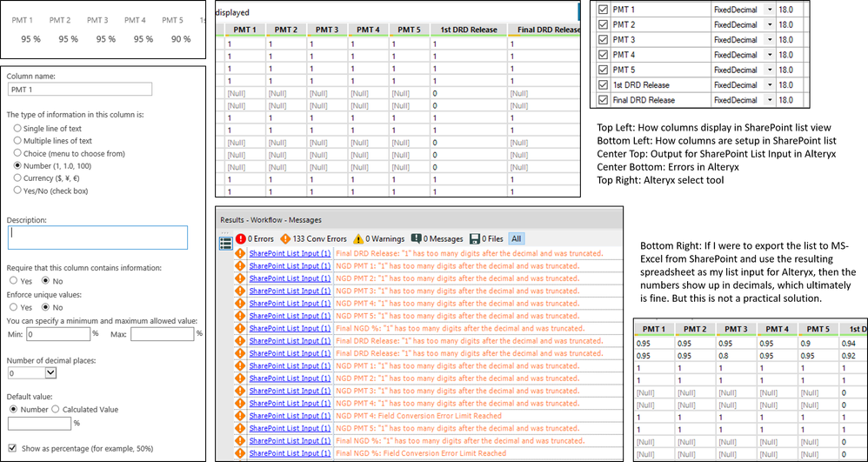Click into the Description text box
The width and height of the screenshot is (868, 462).
97,238
